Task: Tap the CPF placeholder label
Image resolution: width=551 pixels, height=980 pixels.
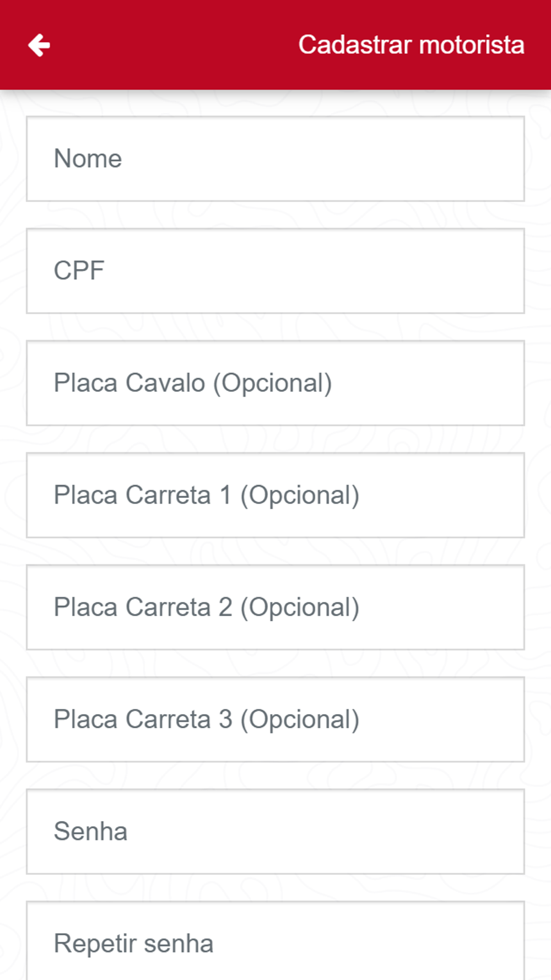Action: point(79,271)
